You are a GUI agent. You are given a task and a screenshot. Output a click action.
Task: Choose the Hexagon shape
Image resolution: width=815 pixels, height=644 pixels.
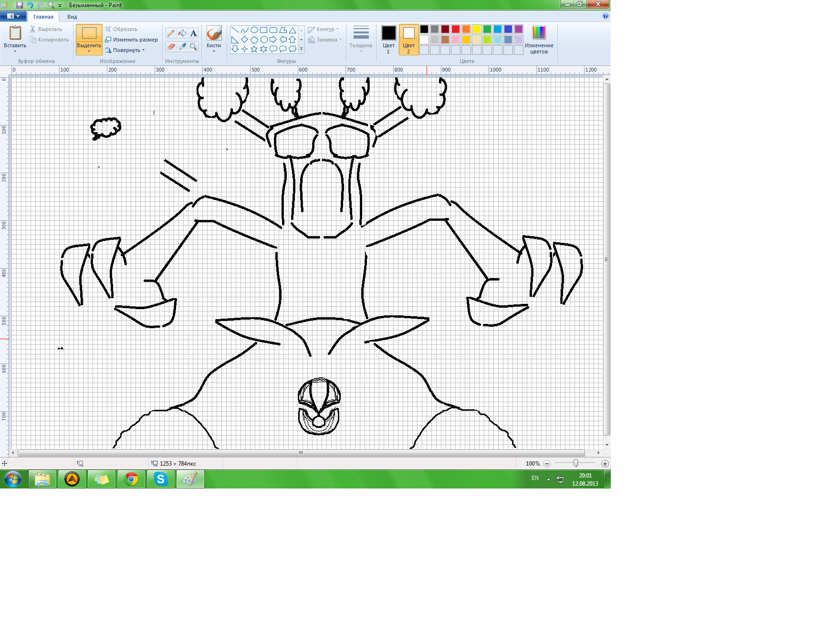click(x=263, y=40)
